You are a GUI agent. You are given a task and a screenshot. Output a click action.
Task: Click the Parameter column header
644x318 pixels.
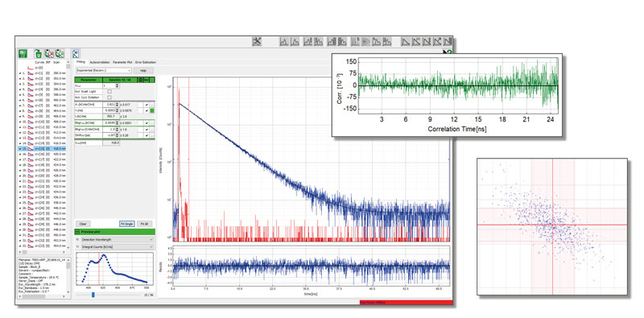88,80
